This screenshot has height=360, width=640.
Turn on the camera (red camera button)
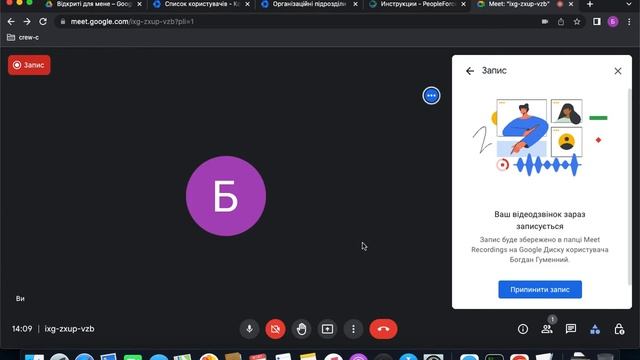[276, 329]
